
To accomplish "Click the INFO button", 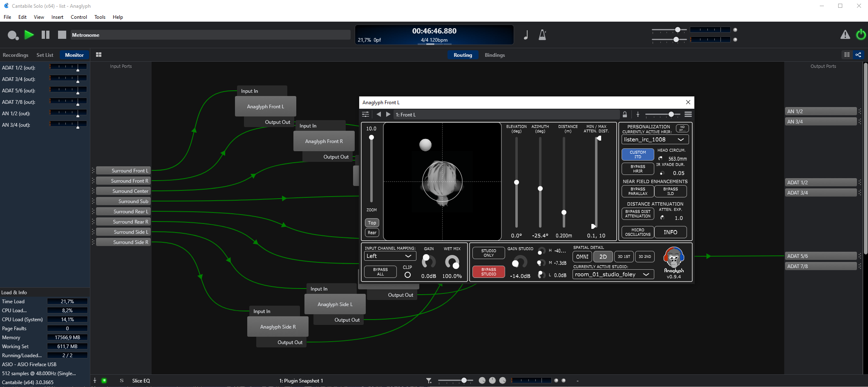I will (x=670, y=232).
